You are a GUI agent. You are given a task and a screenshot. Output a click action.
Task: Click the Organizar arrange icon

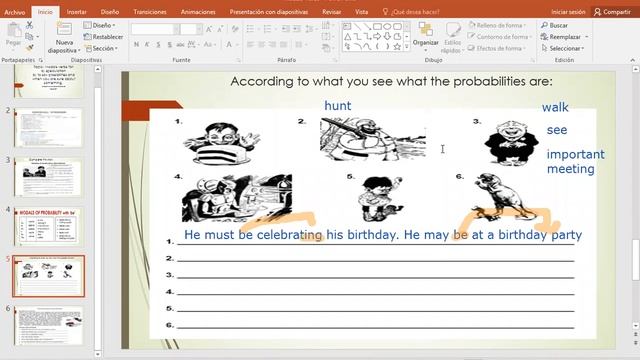(x=426, y=29)
